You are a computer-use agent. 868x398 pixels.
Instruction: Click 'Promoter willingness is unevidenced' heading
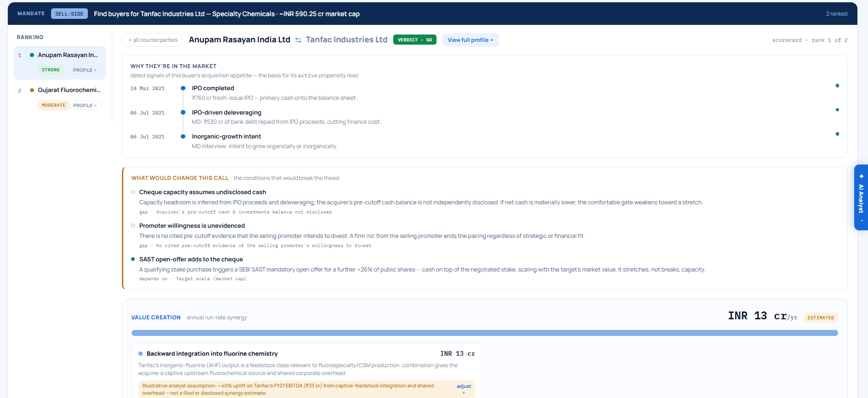[192, 225]
